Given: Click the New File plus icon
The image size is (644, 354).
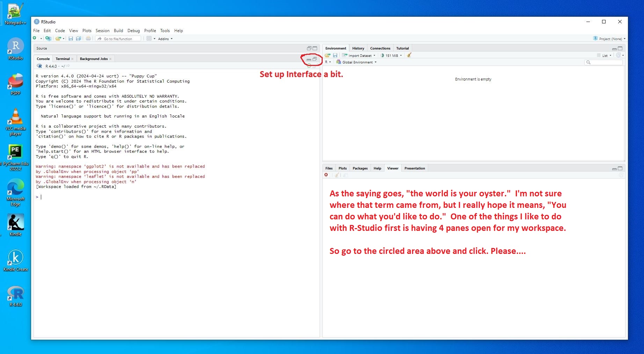Looking at the screenshot, I should coord(35,38).
